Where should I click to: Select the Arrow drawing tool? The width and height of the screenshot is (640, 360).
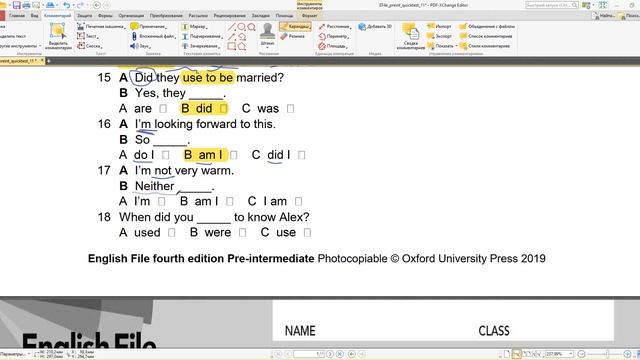click(x=232, y=36)
